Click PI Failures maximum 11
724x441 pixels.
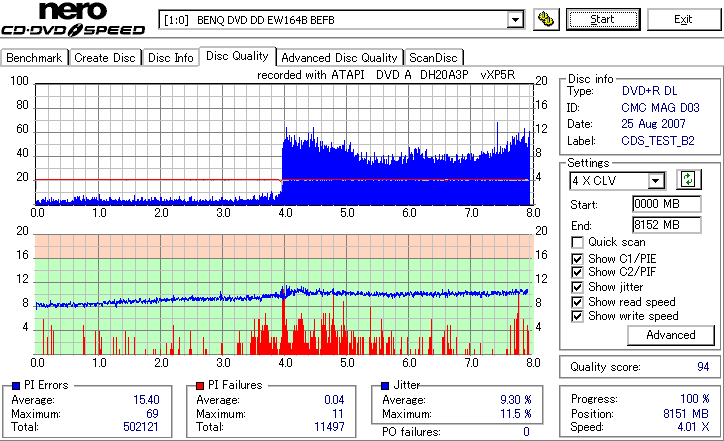(338, 414)
